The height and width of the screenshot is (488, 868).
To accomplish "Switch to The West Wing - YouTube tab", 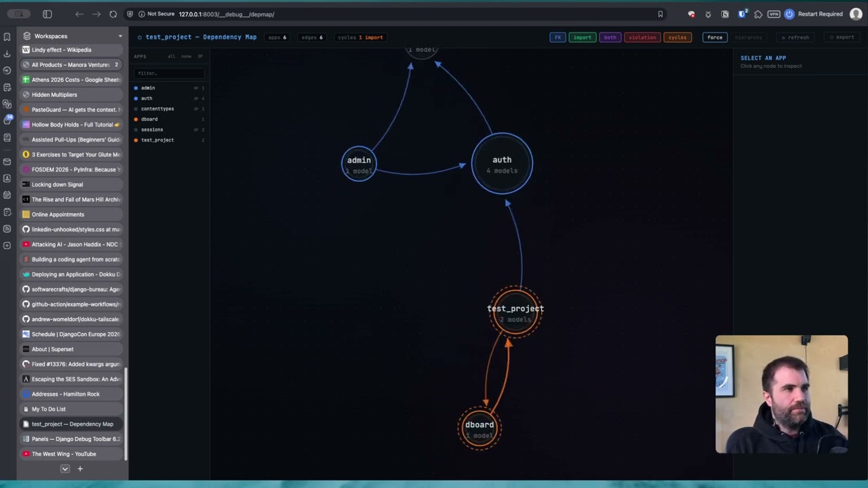I will tap(72, 454).
